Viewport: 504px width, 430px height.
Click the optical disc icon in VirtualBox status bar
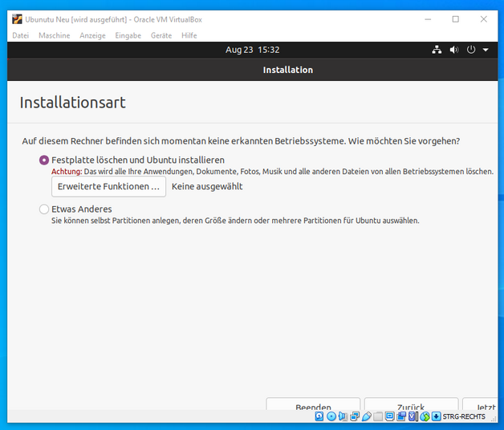pos(331,416)
